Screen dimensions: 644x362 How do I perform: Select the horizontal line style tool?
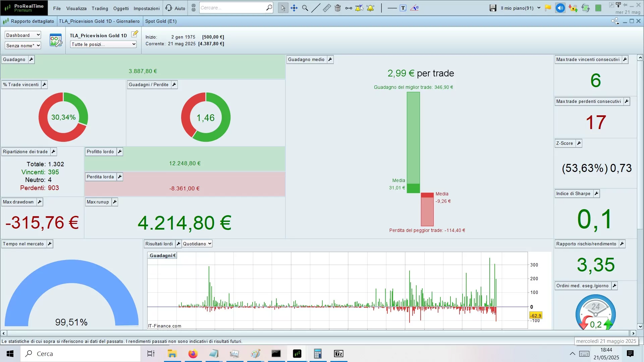click(x=392, y=8)
